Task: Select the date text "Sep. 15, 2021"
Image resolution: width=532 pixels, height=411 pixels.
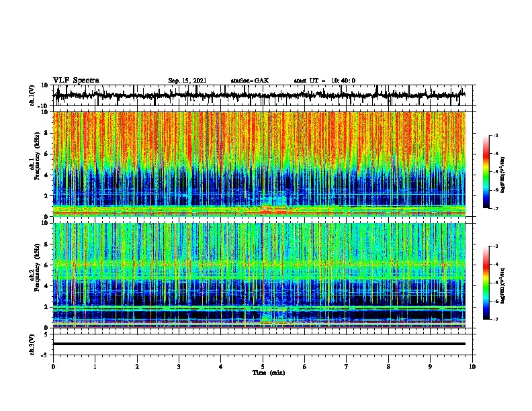Action: coord(187,81)
